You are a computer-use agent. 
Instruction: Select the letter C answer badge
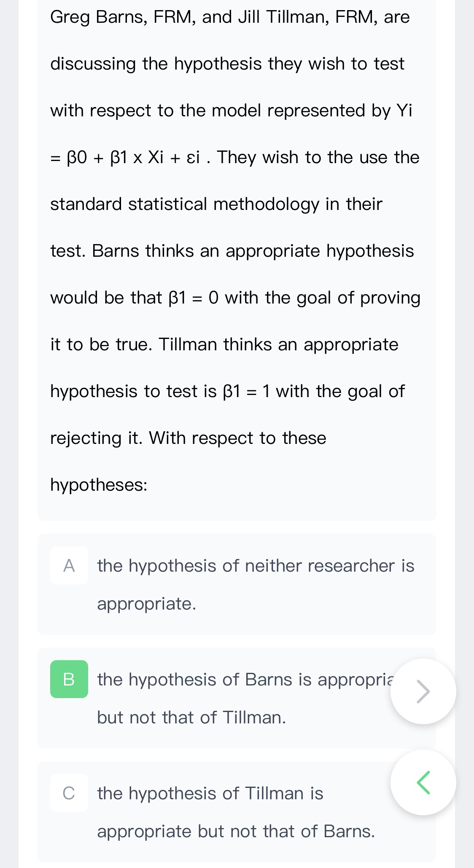(69, 793)
